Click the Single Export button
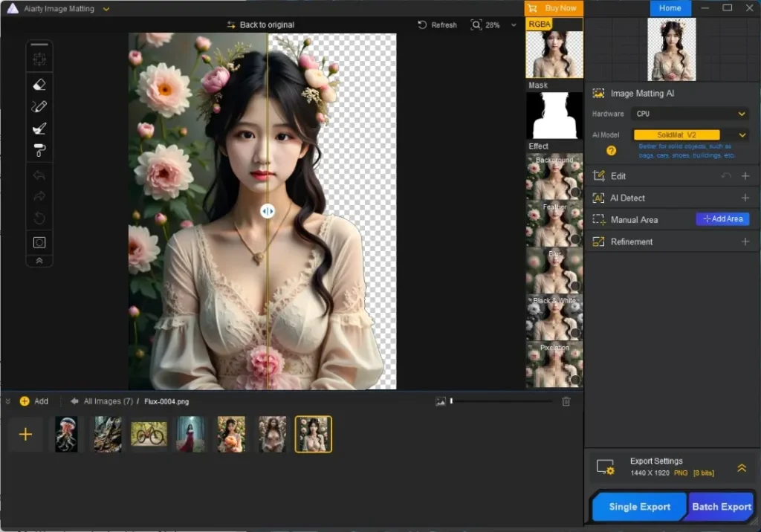This screenshot has height=532, width=761. pyautogui.click(x=640, y=507)
